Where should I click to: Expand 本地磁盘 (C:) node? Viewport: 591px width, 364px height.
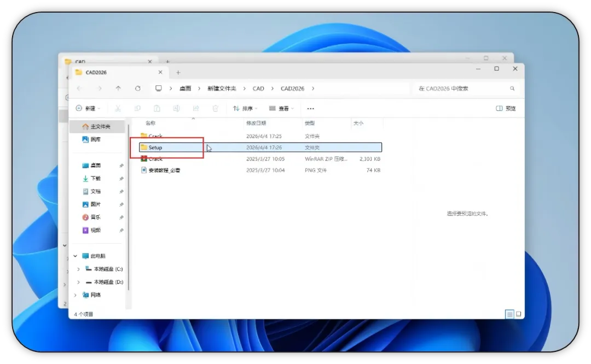[78, 269]
